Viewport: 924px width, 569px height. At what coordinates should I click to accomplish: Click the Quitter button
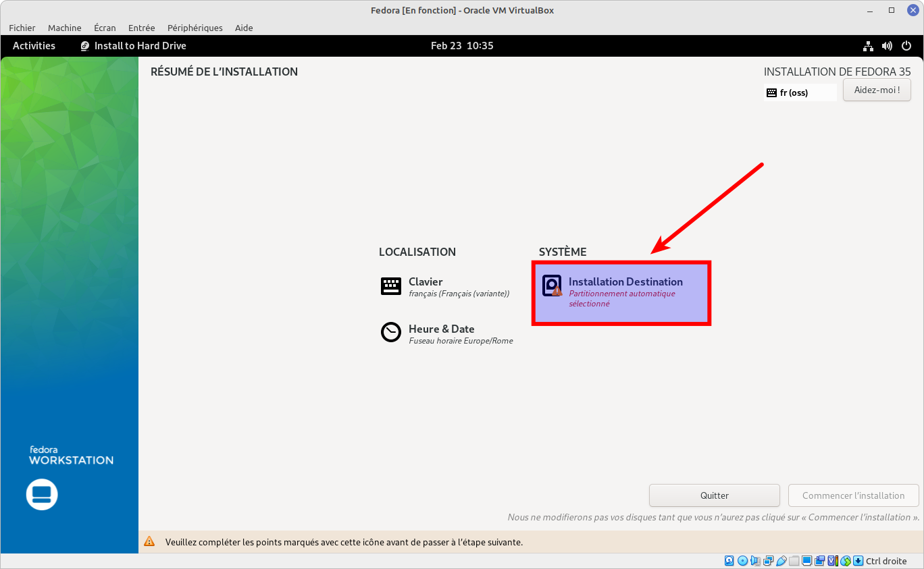(715, 495)
